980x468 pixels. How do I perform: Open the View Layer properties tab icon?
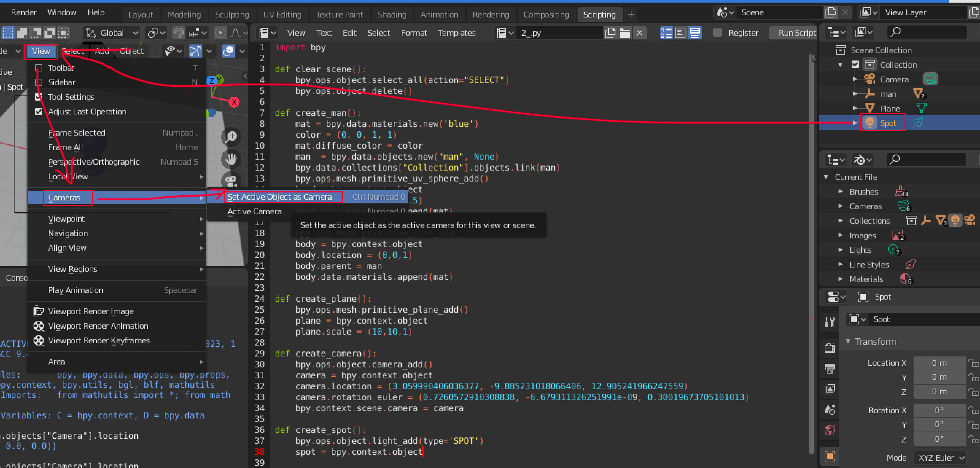(830, 389)
